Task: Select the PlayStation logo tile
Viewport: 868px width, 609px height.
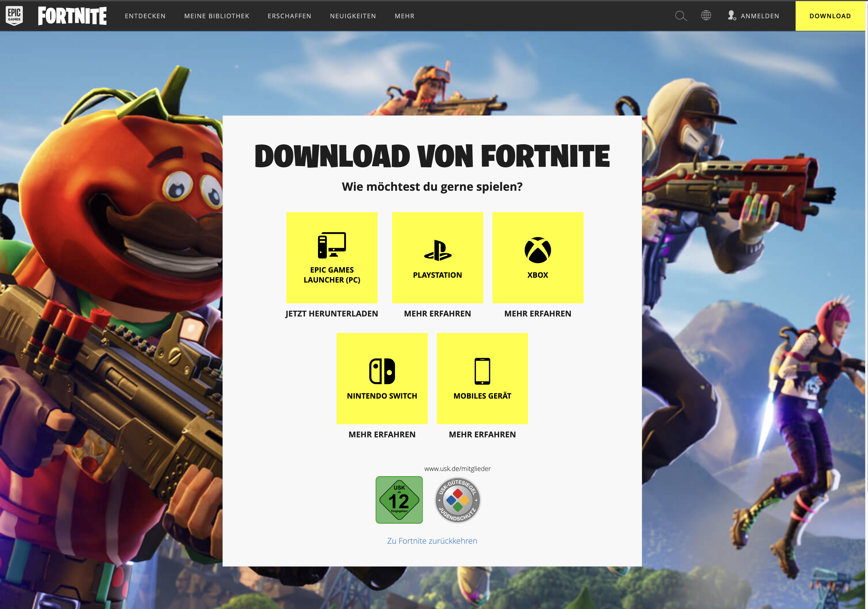Action: tap(437, 257)
